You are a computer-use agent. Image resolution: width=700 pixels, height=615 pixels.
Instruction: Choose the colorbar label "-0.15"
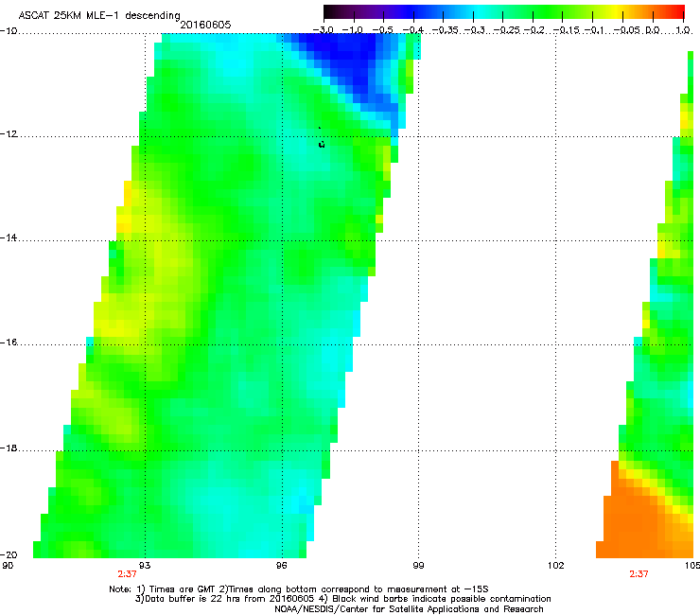[565, 30]
